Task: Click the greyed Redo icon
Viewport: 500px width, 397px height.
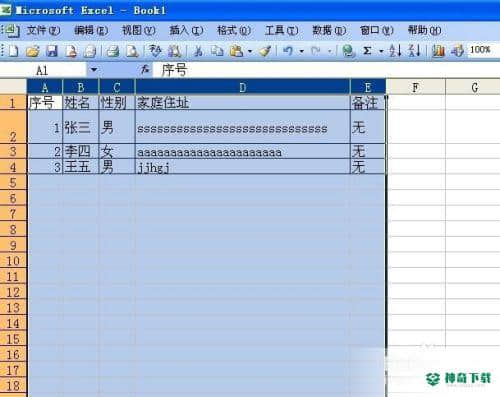Action: pos(315,51)
